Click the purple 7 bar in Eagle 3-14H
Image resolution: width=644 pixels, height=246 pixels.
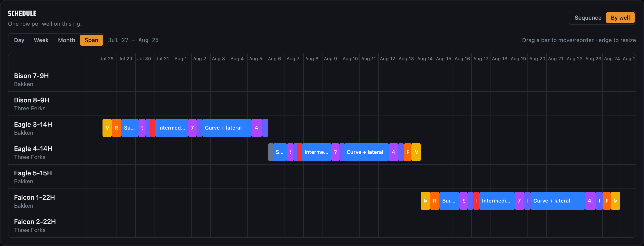[x=192, y=128]
